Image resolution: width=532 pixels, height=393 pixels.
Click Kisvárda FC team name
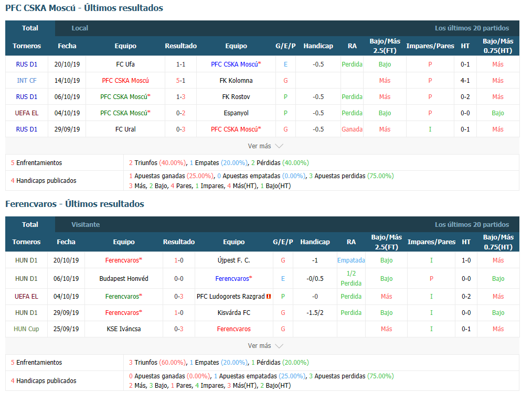pyautogui.click(x=233, y=312)
